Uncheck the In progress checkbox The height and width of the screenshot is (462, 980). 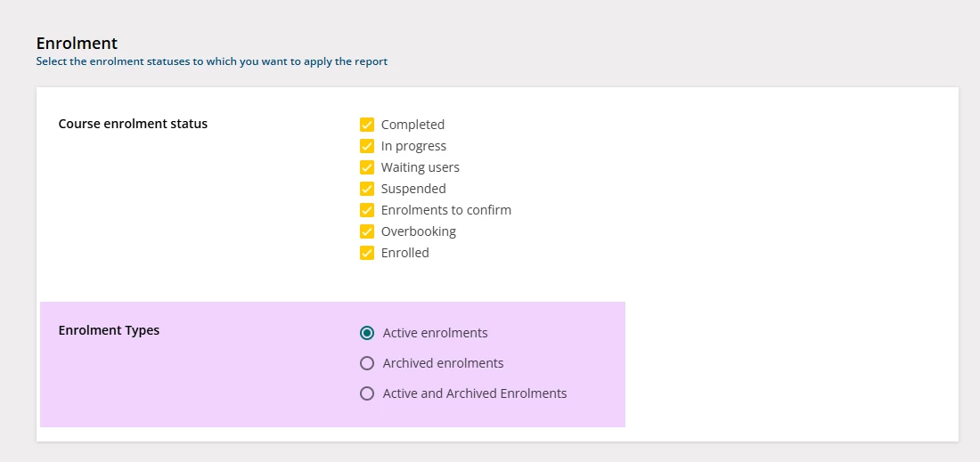(x=367, y=146)
